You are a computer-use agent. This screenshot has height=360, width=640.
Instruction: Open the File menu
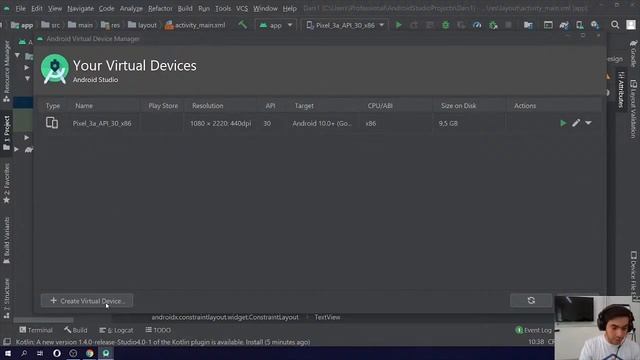coord(20,8)
